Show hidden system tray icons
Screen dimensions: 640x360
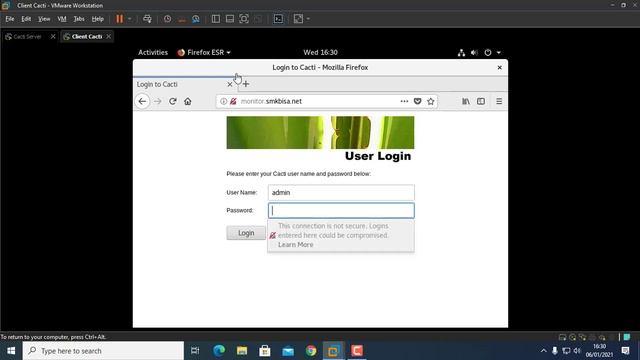pyautogui.click(x=543, y=351)
